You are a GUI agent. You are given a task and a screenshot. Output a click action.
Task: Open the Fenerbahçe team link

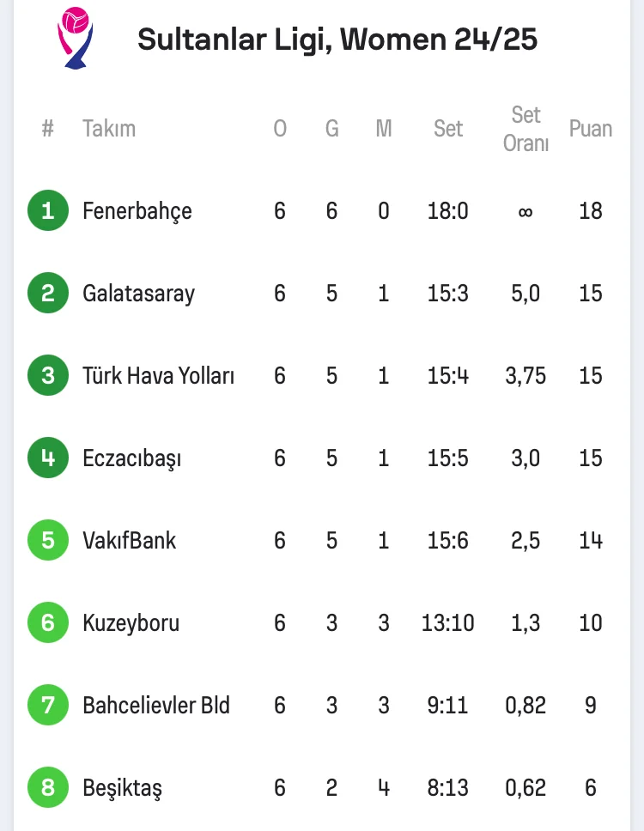click(137, 211)
